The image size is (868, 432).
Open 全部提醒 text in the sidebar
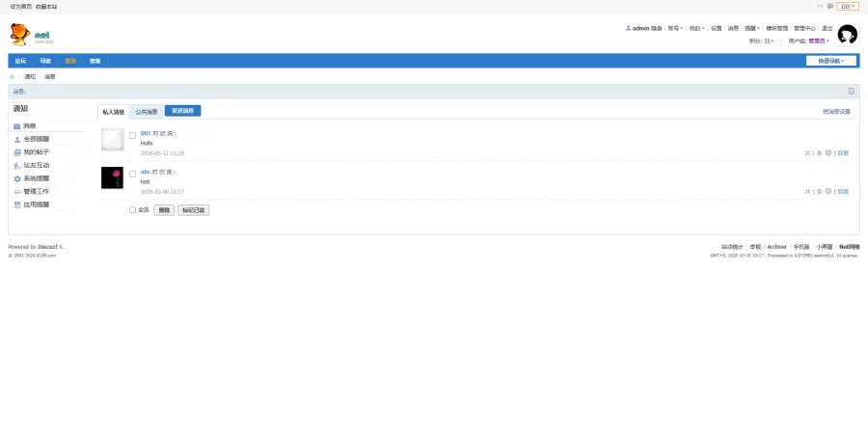[x=37, y=139]
